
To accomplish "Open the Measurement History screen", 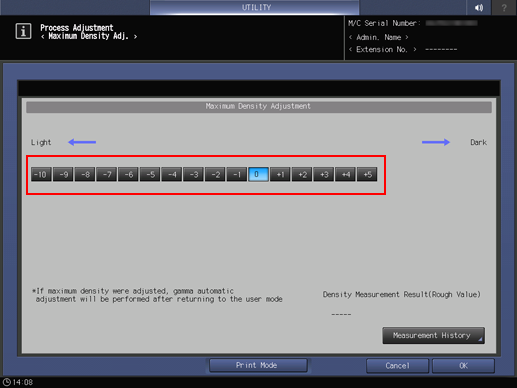I will coord(433,335).
